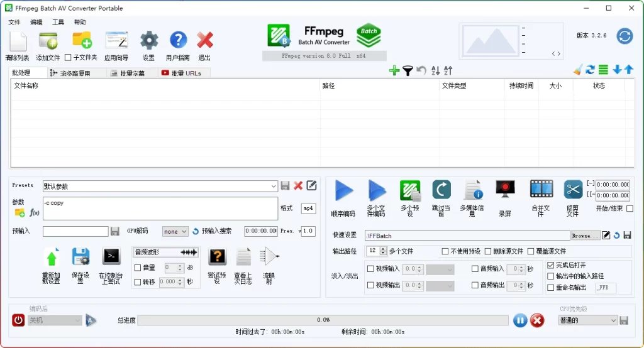Open 多媒体信息 media info

[x=472, y=190]
